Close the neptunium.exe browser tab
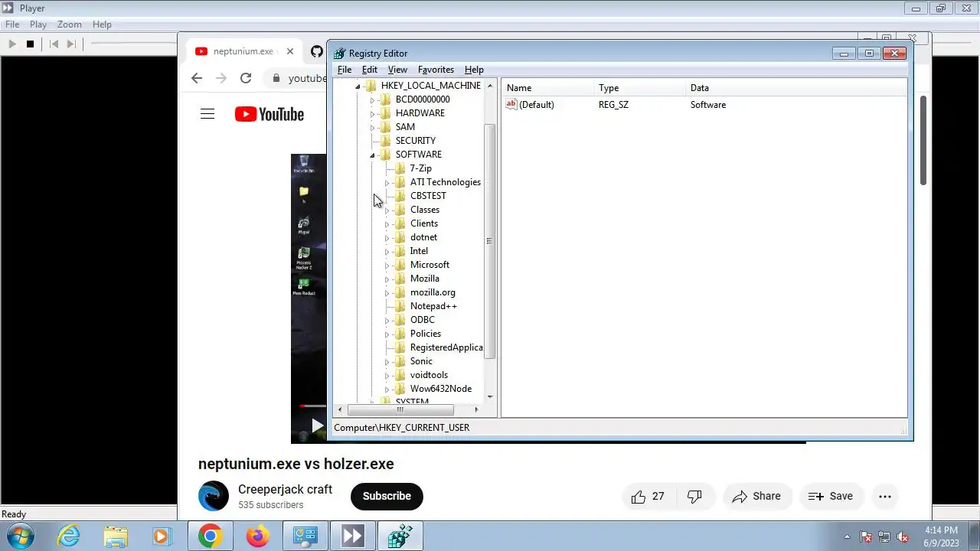 pos(289,51)
